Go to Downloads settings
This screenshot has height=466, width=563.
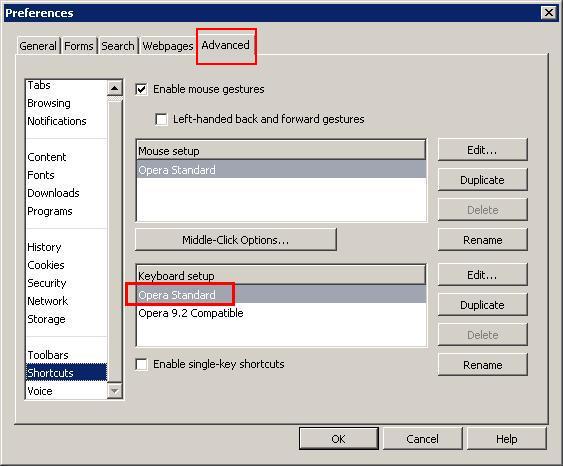pos(66,193)
